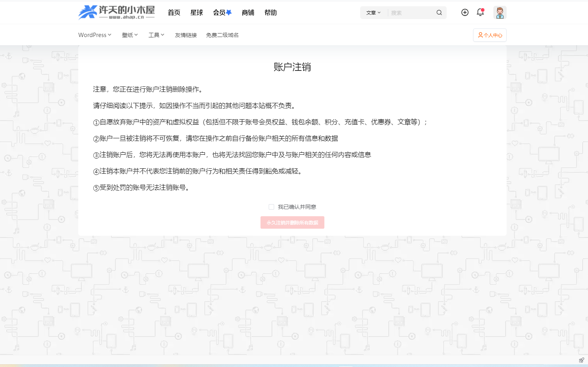Click the plus publish icon
The width and height of the screenshot is (588, 367).
[465, 12]
